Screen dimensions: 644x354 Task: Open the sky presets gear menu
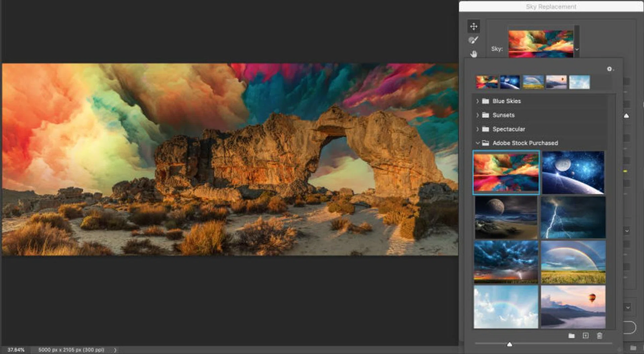tap(609, 69)
